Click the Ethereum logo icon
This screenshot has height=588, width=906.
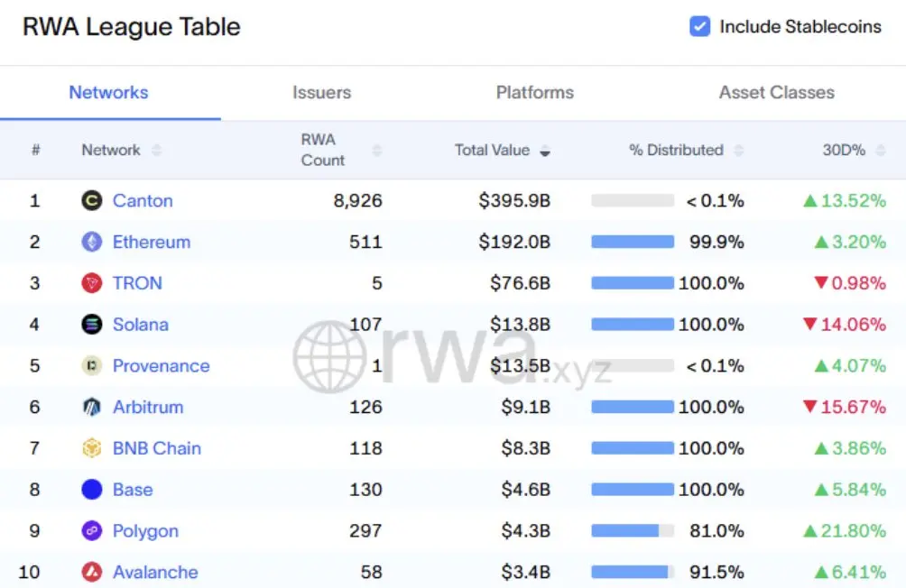(x=91, y=242)
